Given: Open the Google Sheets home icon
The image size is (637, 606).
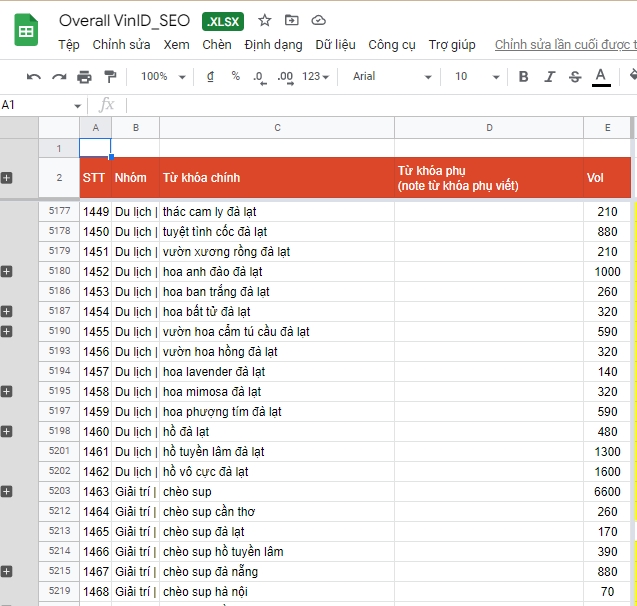Looking at the screenshot, I should pos(26,30).
